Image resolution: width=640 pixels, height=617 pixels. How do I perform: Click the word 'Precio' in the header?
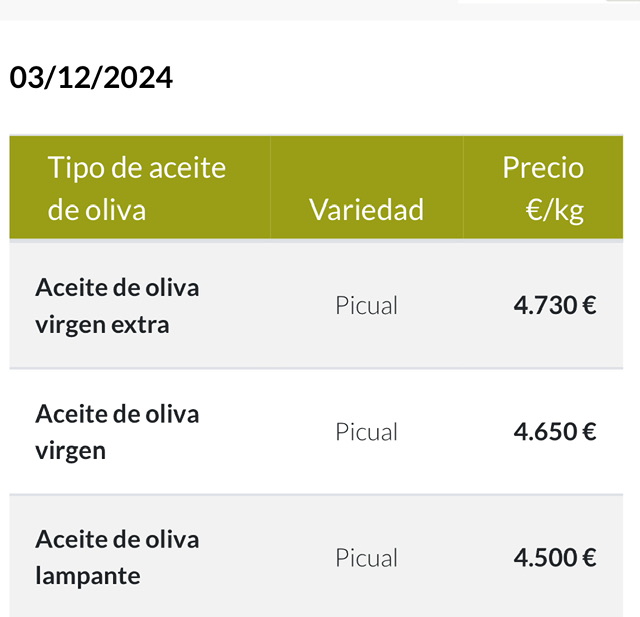pos(543,167)
